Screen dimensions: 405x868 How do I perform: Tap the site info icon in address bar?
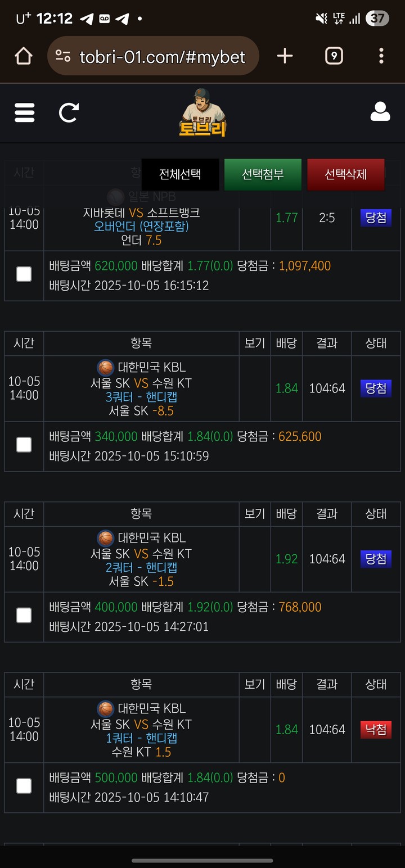click(x=63, y=56)
